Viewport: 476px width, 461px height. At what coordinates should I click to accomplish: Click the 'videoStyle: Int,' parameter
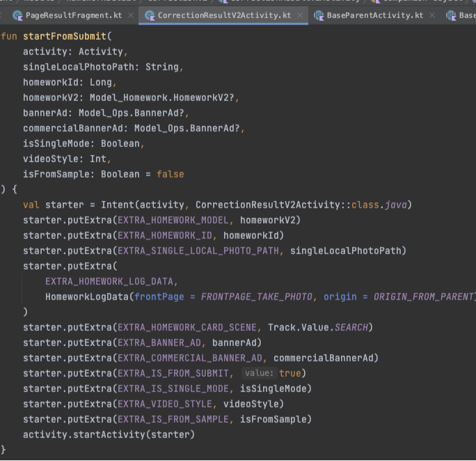(x=67, y=159)
